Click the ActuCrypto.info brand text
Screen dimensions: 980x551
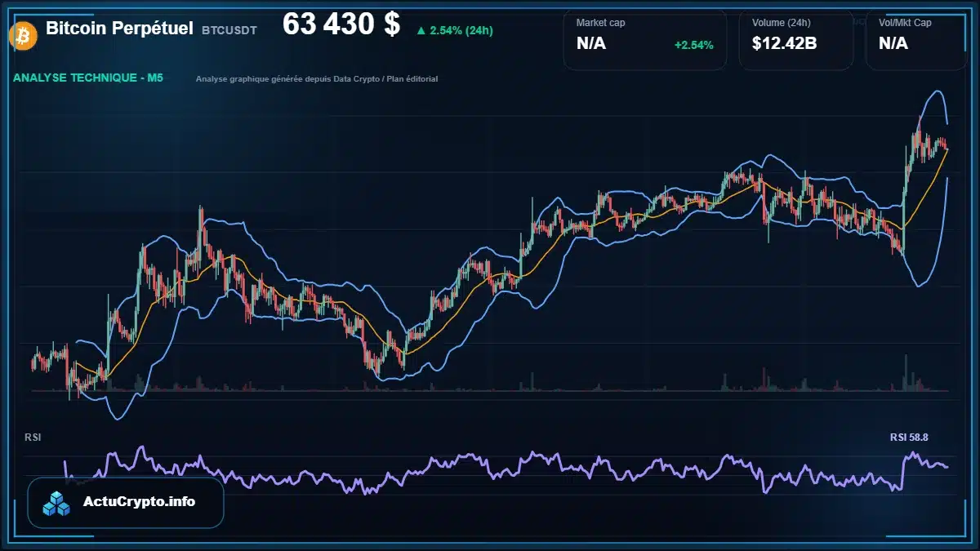[x=140, y=502]
